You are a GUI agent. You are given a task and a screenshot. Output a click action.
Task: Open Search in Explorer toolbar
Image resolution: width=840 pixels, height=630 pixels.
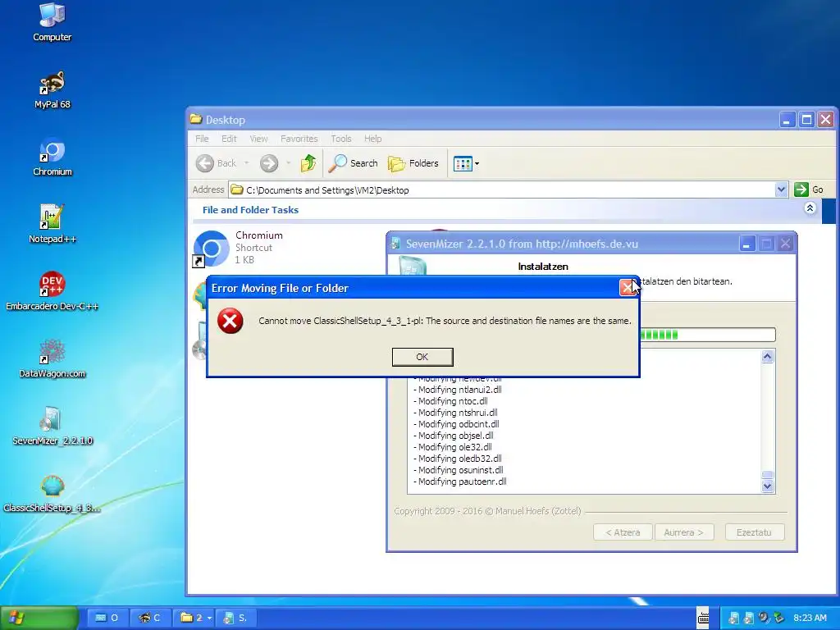click(x=353, y=163)
